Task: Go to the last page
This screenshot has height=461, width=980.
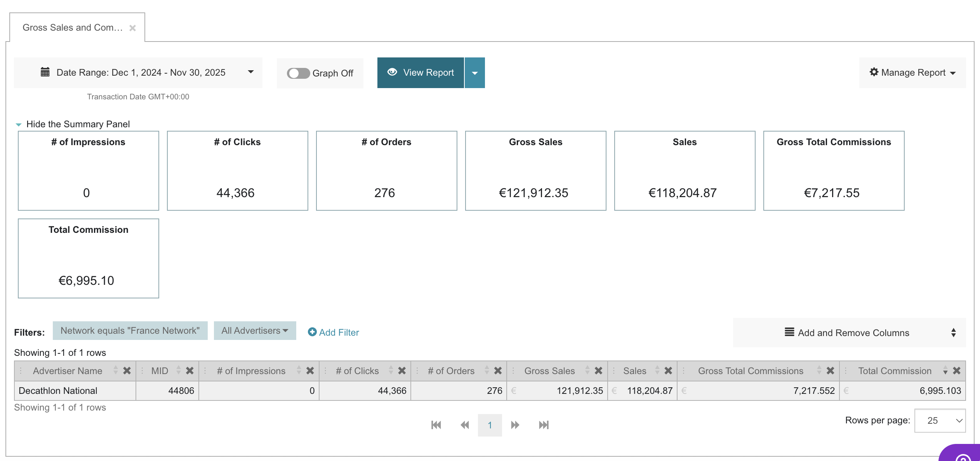Action: [544, 425]
